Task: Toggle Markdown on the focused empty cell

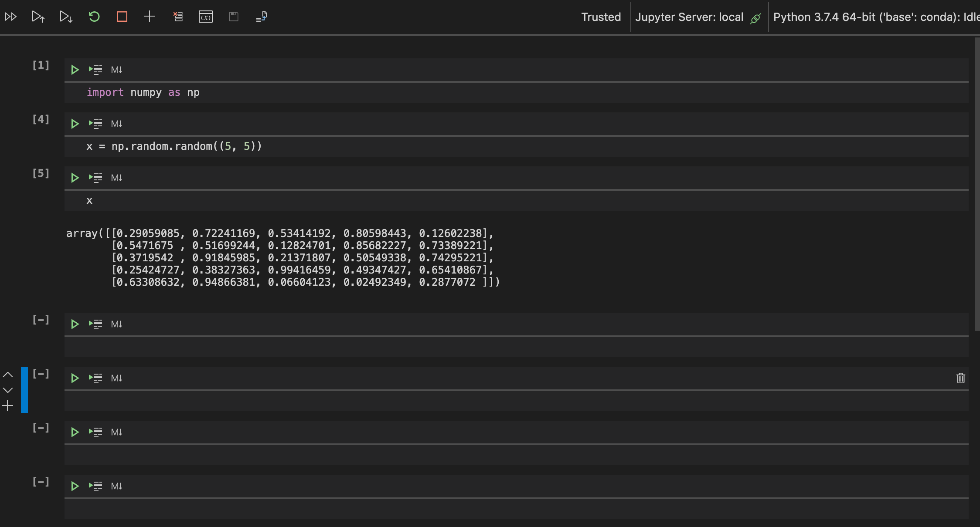Action: coord(116,378)
